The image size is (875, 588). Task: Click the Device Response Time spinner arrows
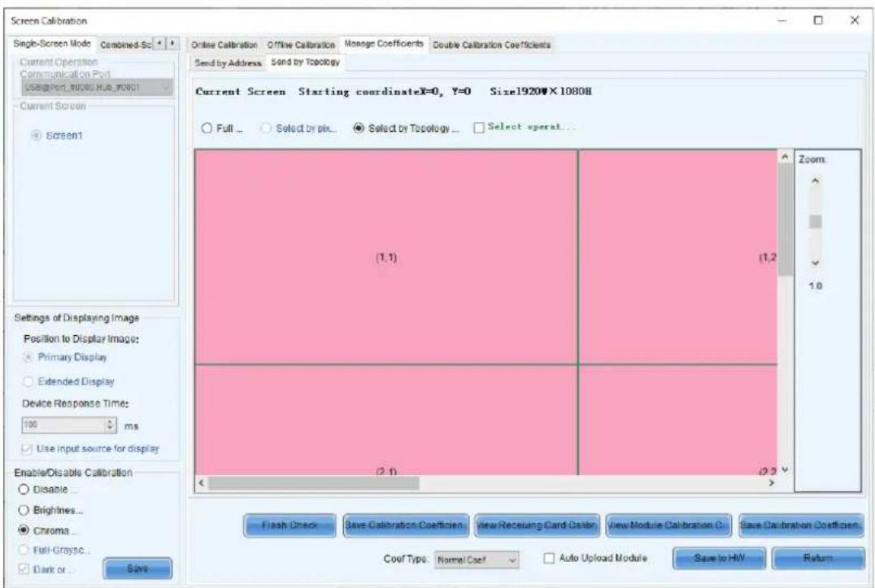point(111,425)
